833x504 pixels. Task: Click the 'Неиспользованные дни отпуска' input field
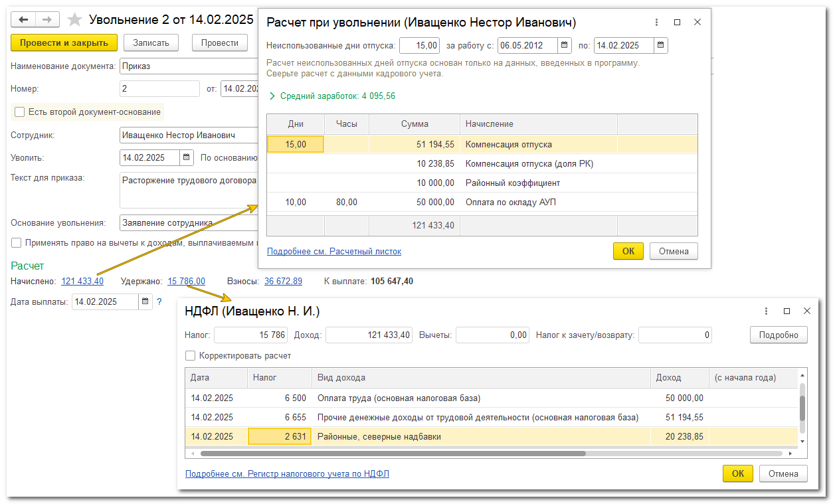pyautogui.click(x=419, y=46)
